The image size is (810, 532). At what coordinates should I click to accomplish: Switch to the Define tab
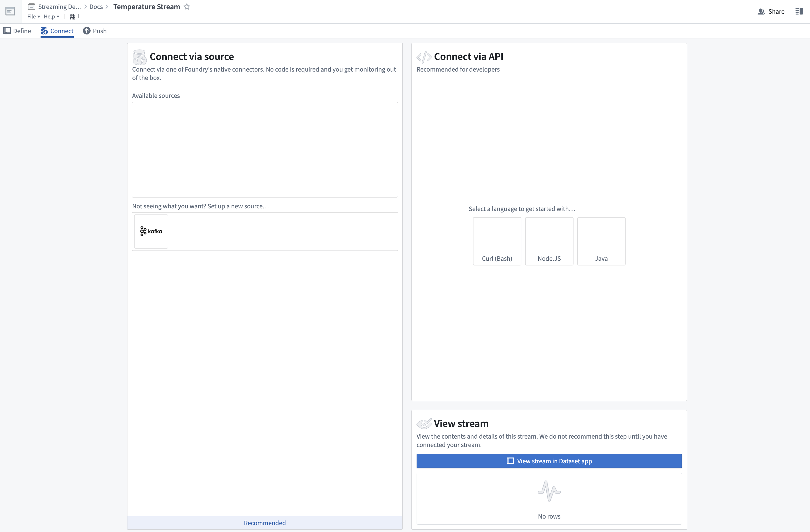coord(17,31)
